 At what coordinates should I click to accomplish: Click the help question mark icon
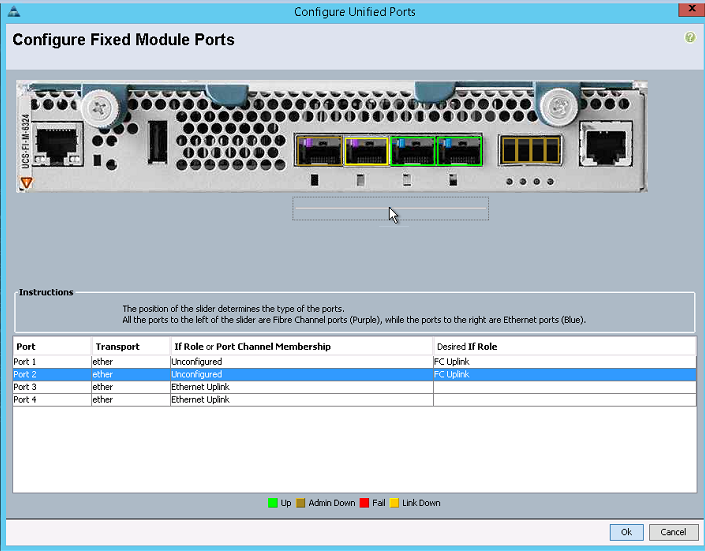click(x=690, y=37)
